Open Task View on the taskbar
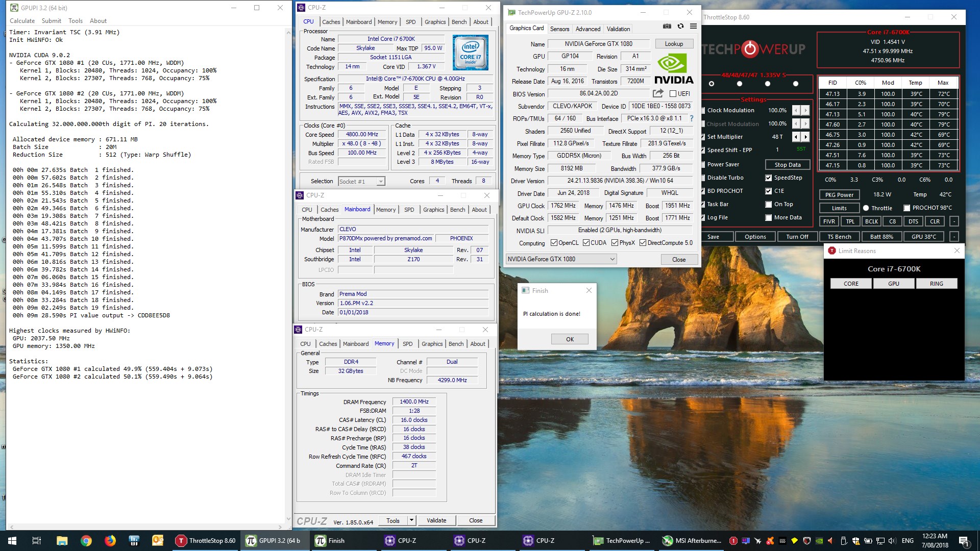This screenshot has height=551, width=980. point(36,541)
